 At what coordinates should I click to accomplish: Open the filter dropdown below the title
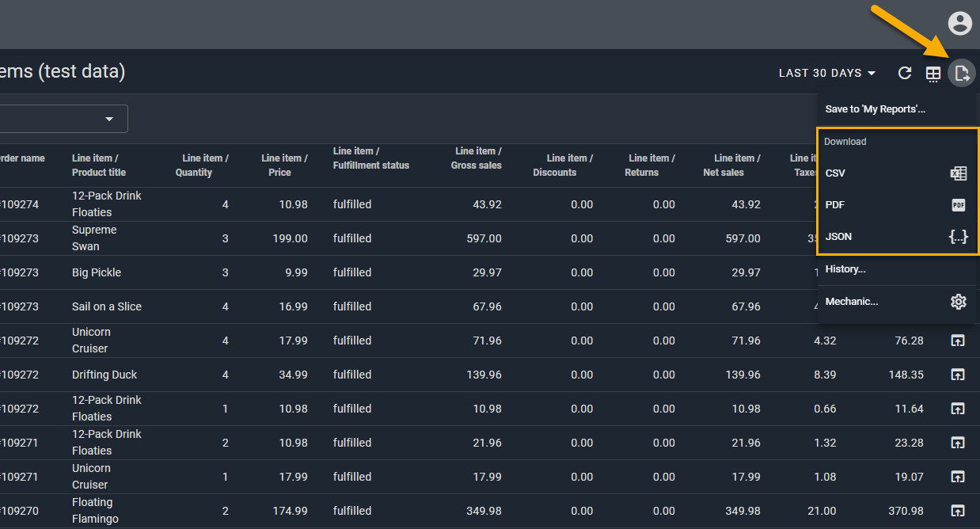pyautogui.click(x=63, y=119)
